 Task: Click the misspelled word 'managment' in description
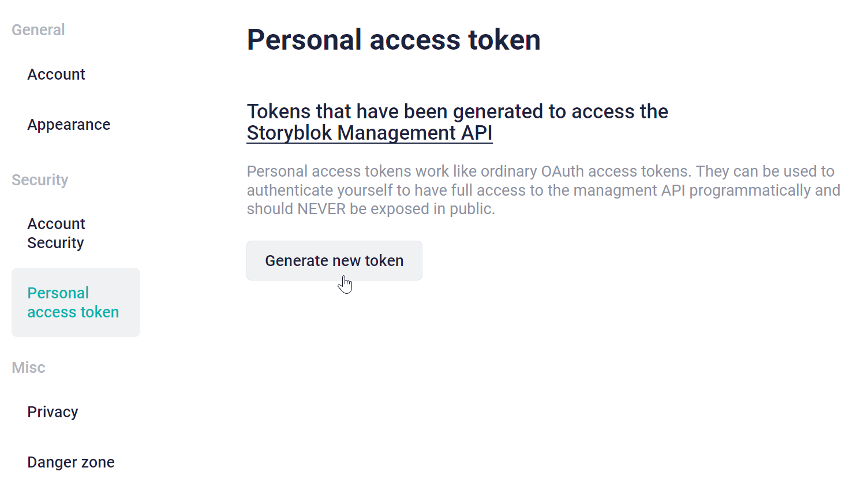click(x=615, y=190)
